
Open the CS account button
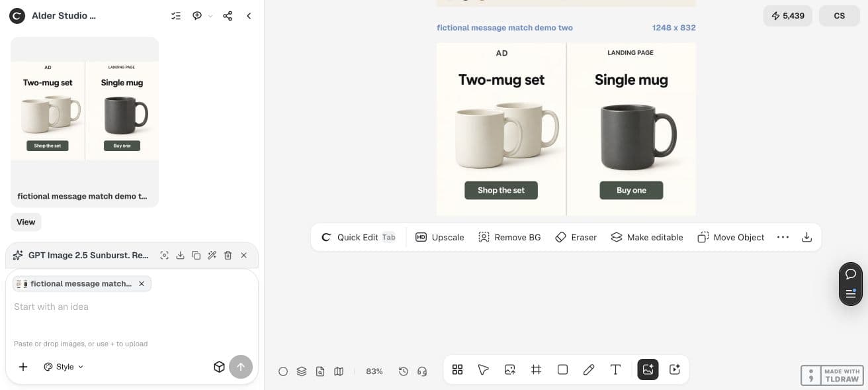(840, 16)
